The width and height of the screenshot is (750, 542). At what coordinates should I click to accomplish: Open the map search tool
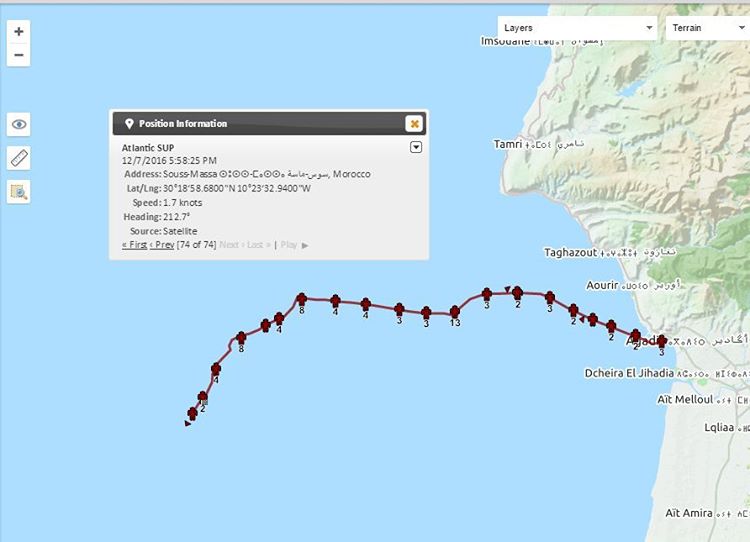click(x=18, y=191)
